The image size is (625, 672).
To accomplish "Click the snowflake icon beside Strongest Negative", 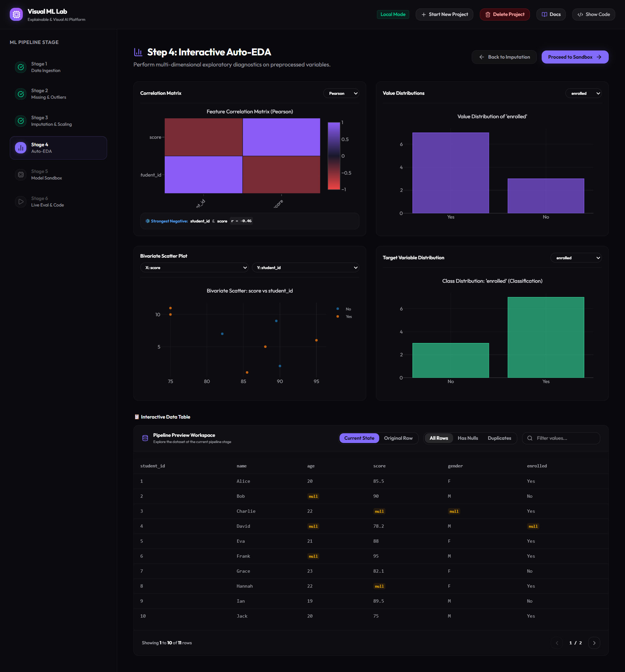I will (148, 221).
